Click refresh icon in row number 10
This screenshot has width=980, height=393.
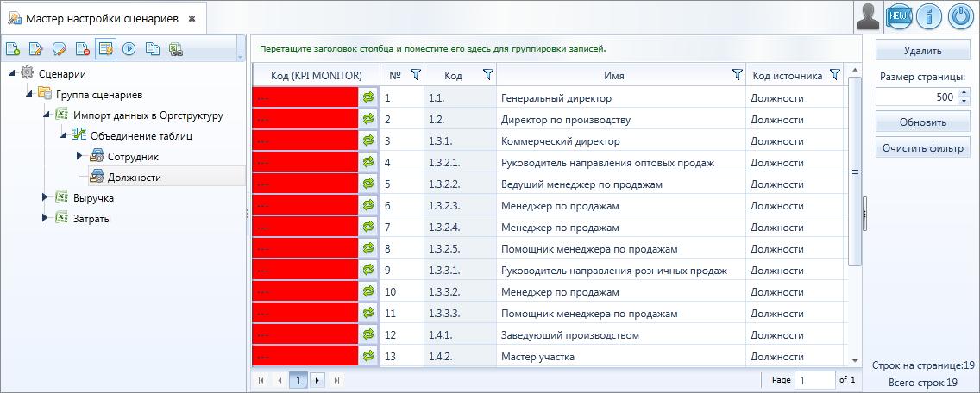click(x=368, y=292)
